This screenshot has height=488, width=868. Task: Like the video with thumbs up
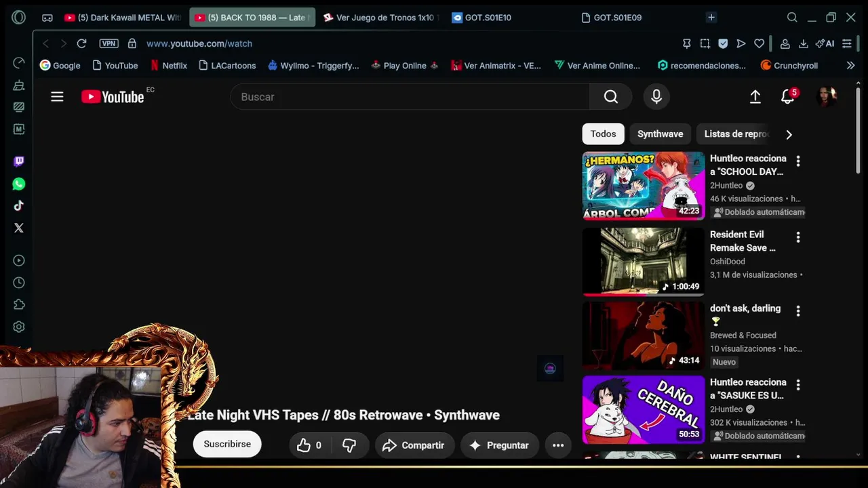[310, 445]
